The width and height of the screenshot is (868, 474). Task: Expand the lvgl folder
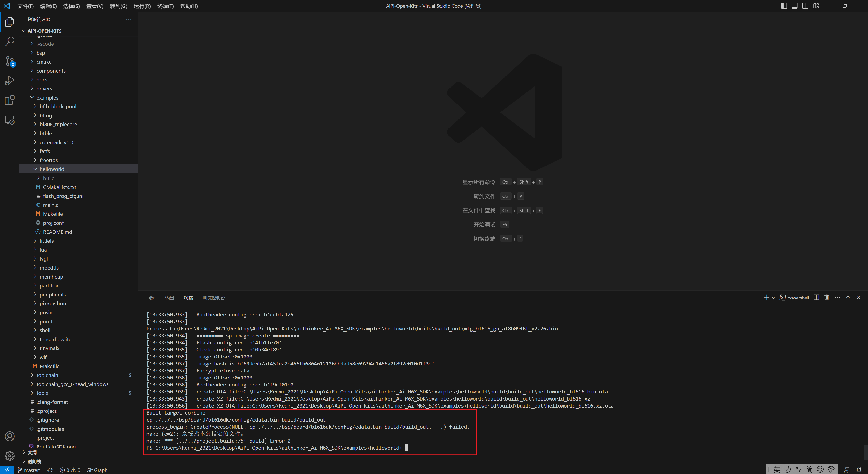click(78, 258)
